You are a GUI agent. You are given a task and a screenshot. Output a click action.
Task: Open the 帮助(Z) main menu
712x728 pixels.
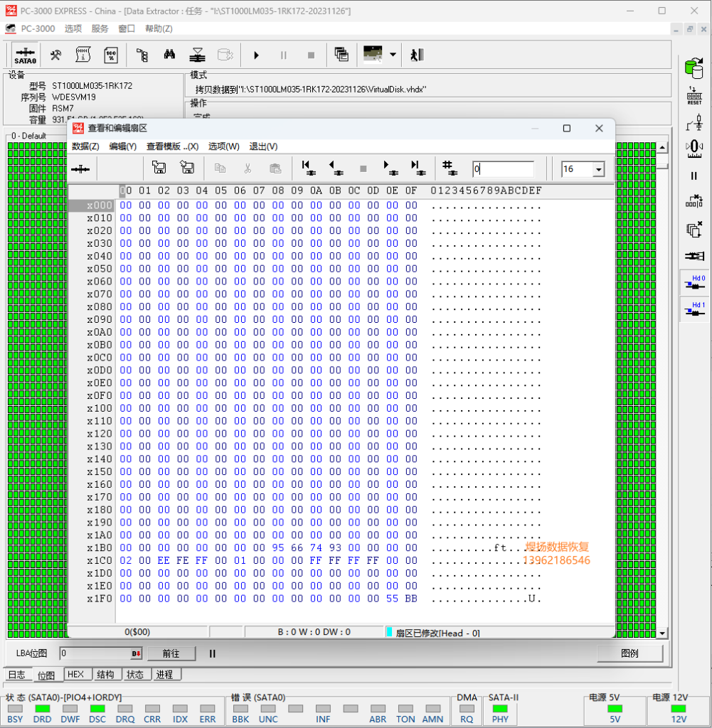pyautogui.click(x=159, y=28)
